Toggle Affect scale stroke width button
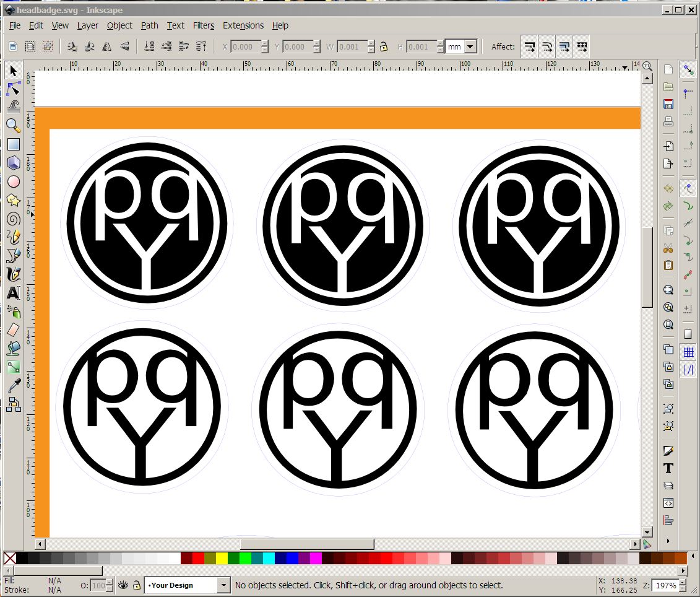Screen dimensions: 700x597 click(529, 46)
